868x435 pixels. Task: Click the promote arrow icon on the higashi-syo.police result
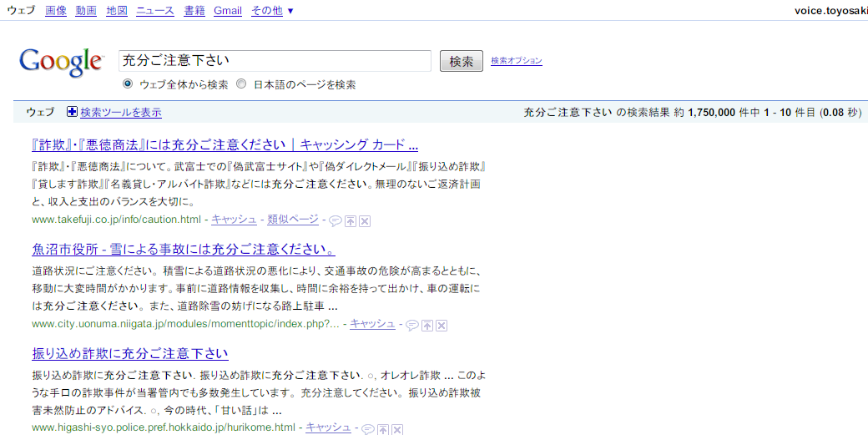[x=383, y=429]
